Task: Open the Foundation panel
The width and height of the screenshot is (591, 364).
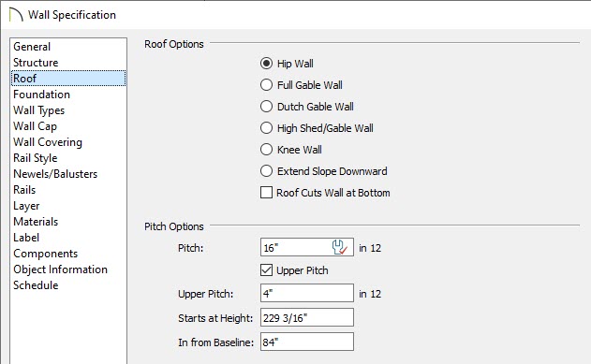Action: click(x=68, y=95)
